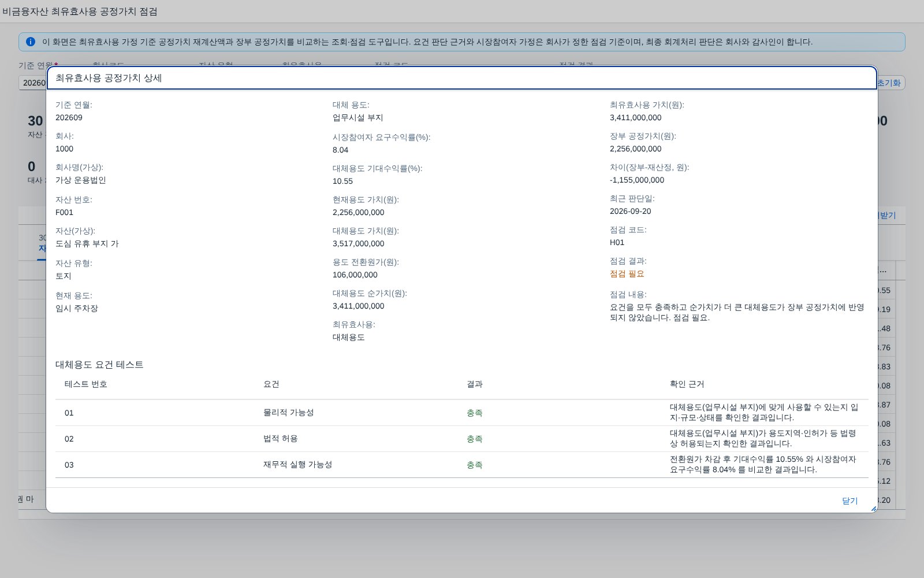Select the 대체용도 순가치 amount
This screenshot has height=578, width=924.
tap(359, 306)
